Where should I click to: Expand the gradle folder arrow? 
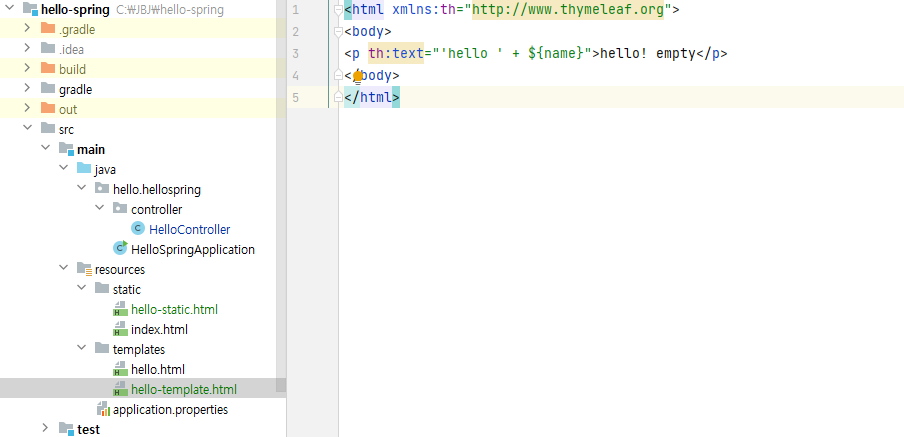coord(27,88)
